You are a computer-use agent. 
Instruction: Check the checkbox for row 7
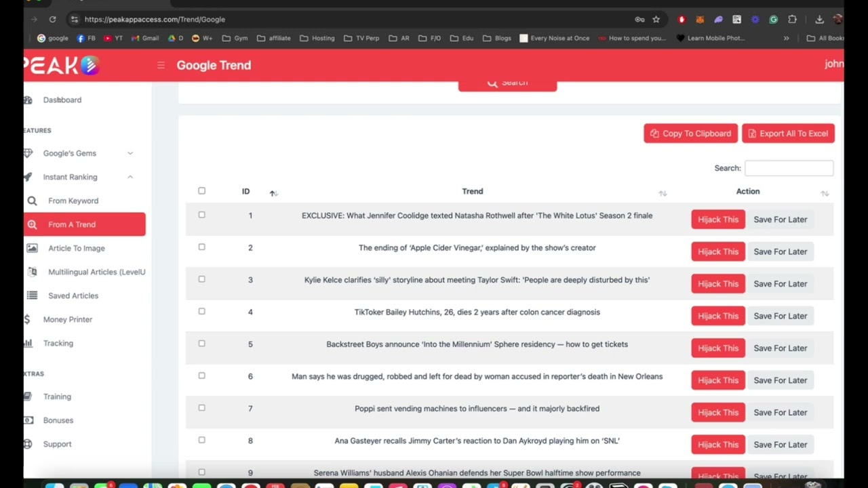[x=201, y=408]
